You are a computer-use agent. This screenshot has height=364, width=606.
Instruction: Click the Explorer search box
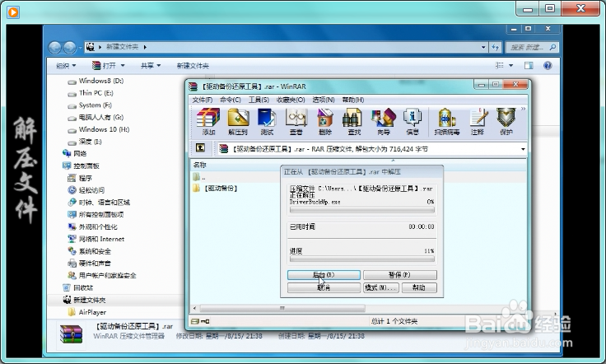coord(532,47)
